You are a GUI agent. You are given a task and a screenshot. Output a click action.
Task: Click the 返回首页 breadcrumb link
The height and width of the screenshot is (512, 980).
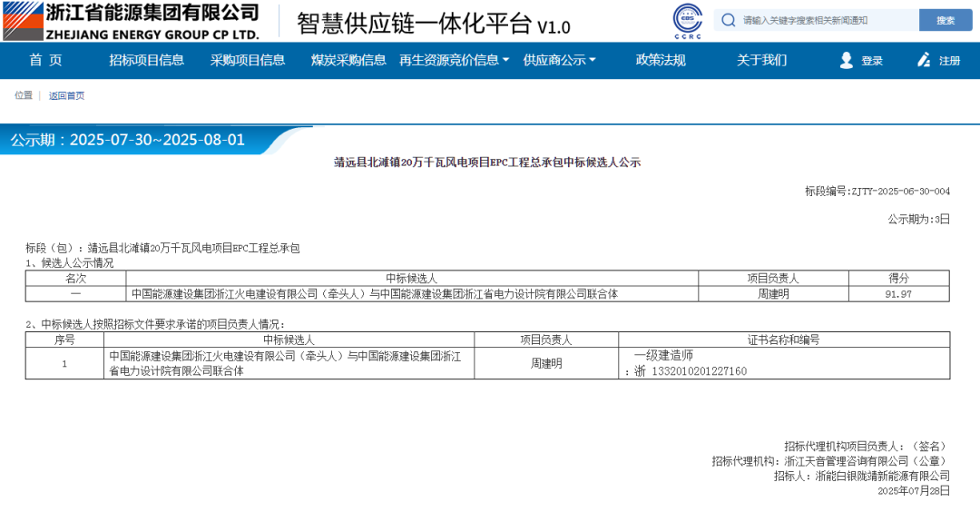click(66, 96)
